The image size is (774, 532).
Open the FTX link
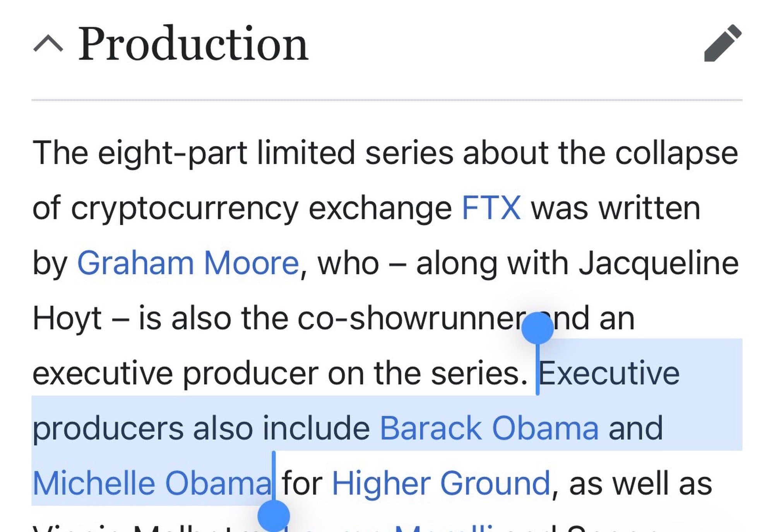[x=491, y=208]
